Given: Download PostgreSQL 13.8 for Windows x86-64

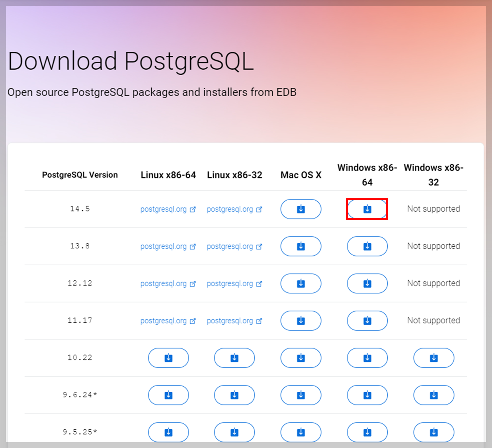Looking at the screenshot, I should click(x=367, y=246).
